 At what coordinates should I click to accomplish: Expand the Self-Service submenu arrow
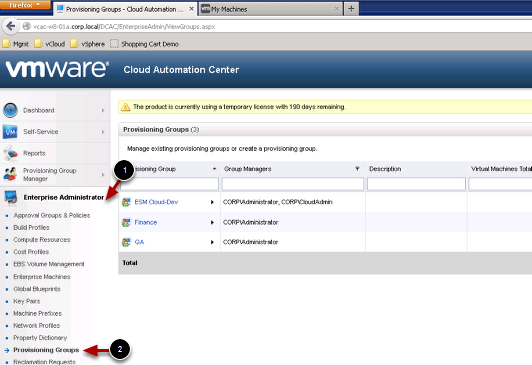pos(103,132)
